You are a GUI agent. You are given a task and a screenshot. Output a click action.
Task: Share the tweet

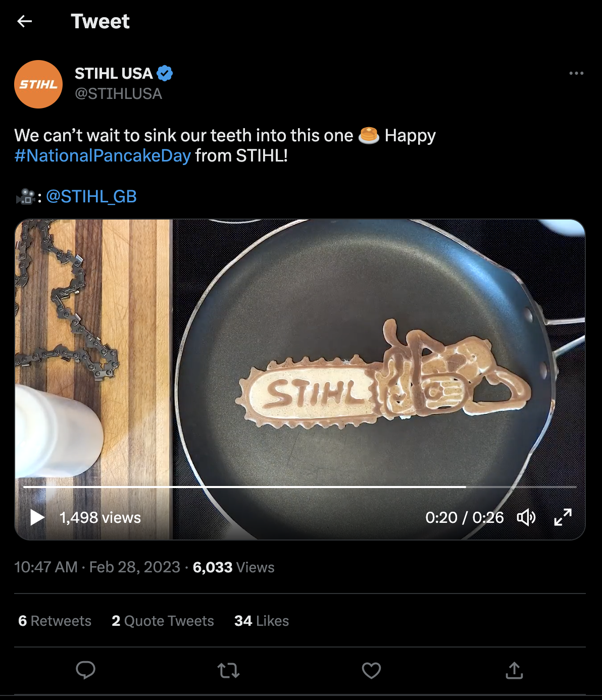pyautogui.click(x=514, y=670)
